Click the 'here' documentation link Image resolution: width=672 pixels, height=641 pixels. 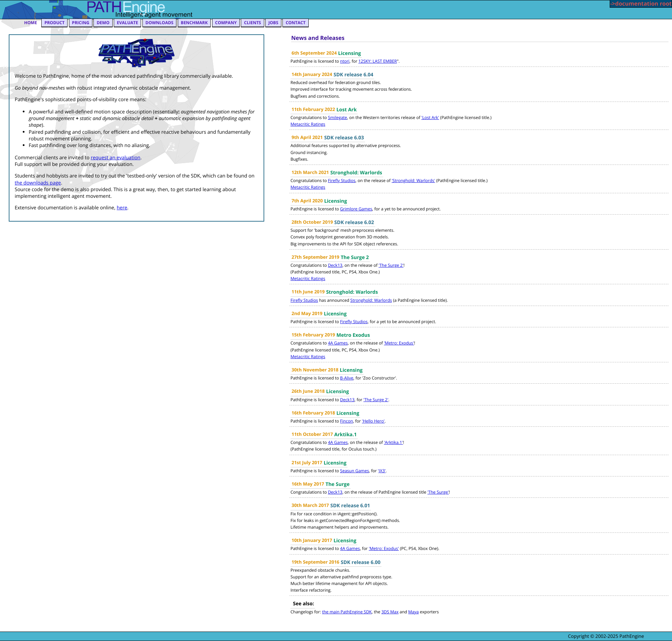click(122, 208)
